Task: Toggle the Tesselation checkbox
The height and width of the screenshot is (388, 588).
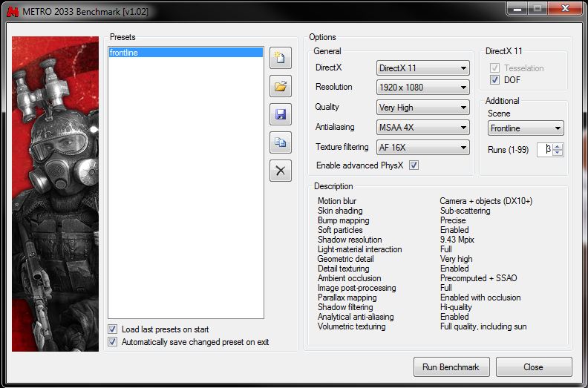Action: (494, 68)
